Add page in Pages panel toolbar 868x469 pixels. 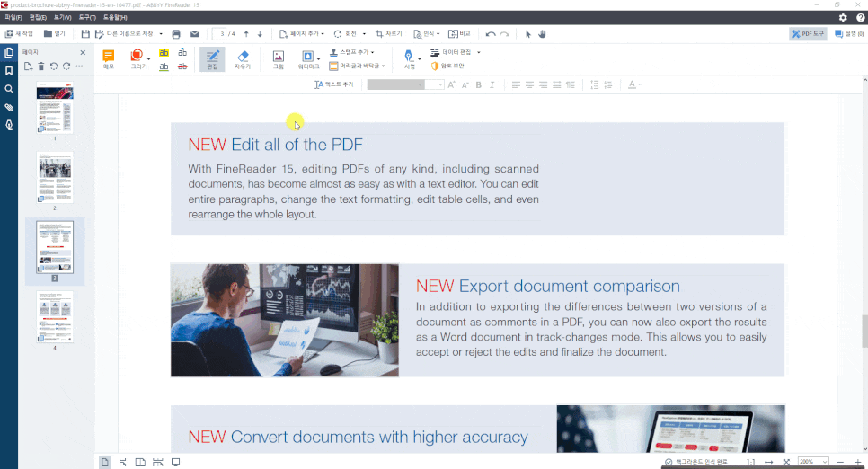[28, 66]
